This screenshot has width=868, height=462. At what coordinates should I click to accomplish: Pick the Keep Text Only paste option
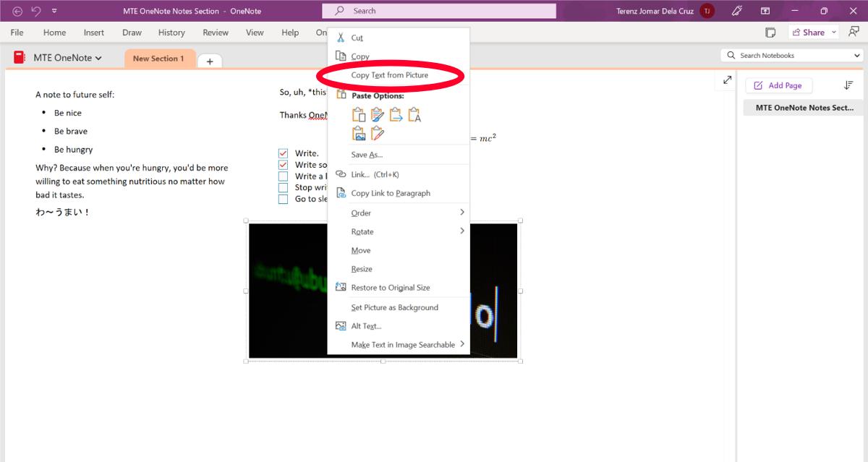click(x=414, y=114)
